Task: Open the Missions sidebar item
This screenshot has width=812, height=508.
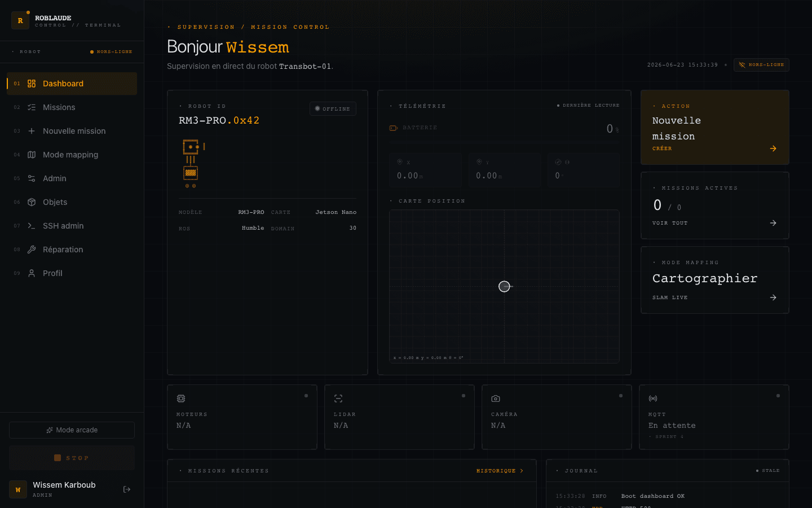Action: 72,107
